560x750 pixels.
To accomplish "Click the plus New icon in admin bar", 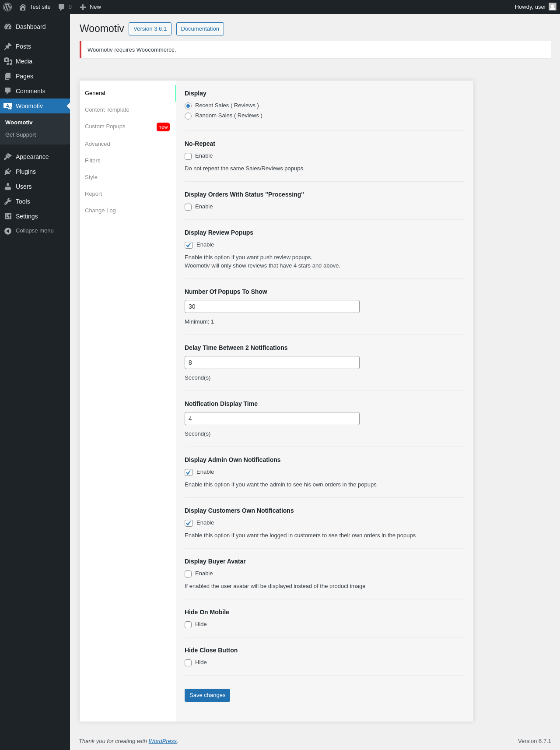I will tap(83, 7).
